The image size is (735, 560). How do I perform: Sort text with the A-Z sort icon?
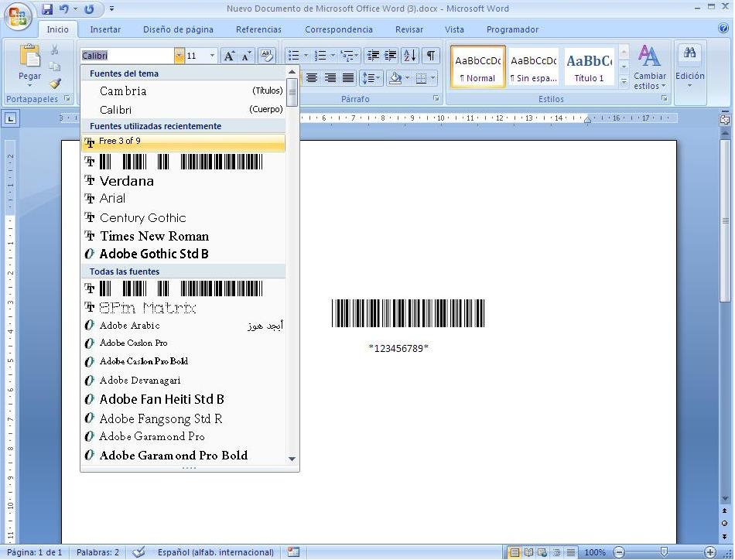coord(410,56)
